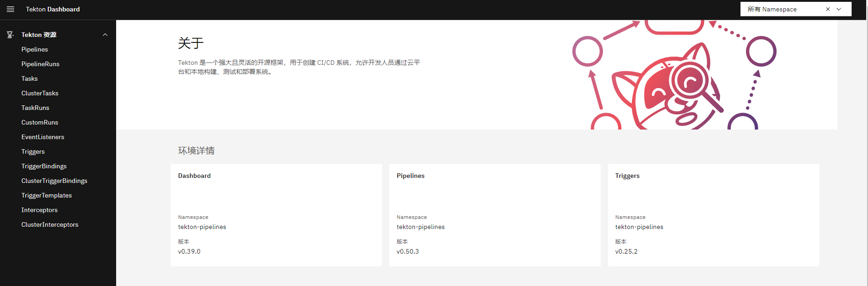Viewport: 868px width, 286px height.
Task: Open ClusterTasks list
Action: tap(40, 93)
